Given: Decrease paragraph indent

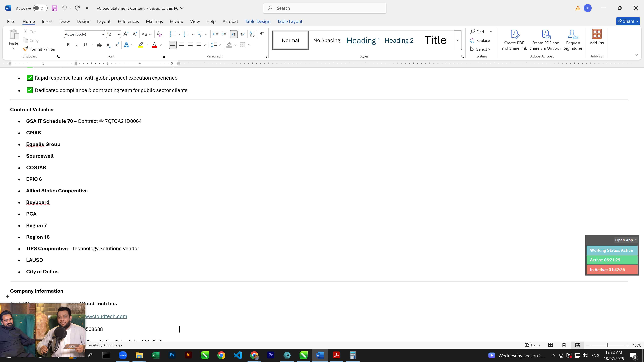Looking at the screenshot, I should [215, 34].
